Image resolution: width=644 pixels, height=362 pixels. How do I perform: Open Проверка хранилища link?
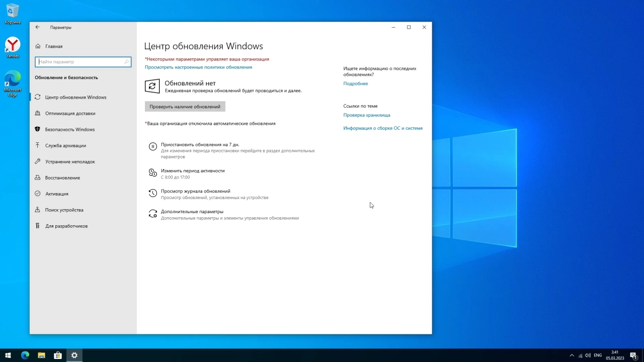click(366, 115)
